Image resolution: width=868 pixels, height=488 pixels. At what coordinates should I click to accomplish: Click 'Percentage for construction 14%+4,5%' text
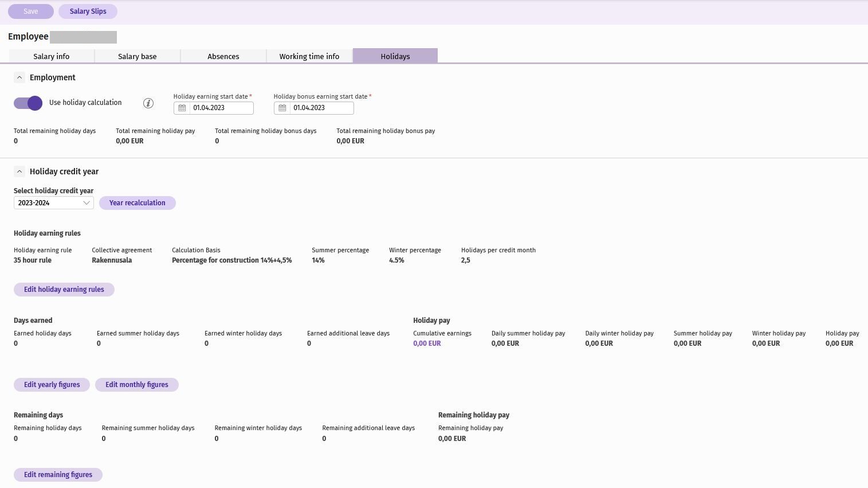pyautogui.click(x=232, y=260)
